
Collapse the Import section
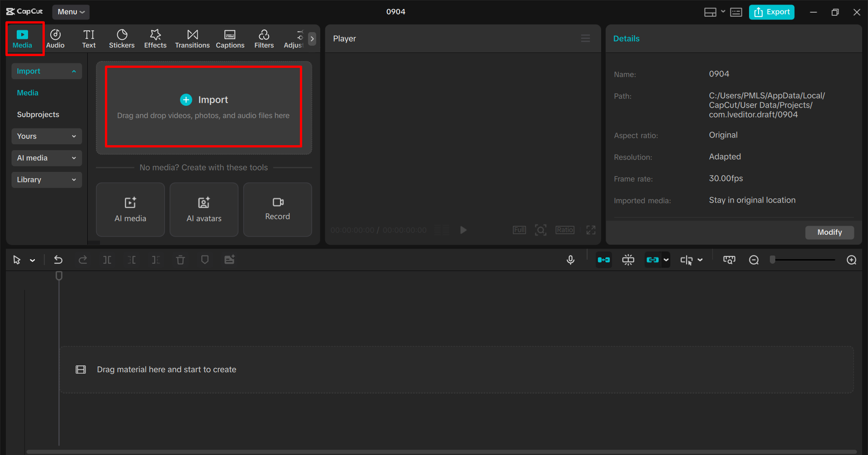coord(47,71)
